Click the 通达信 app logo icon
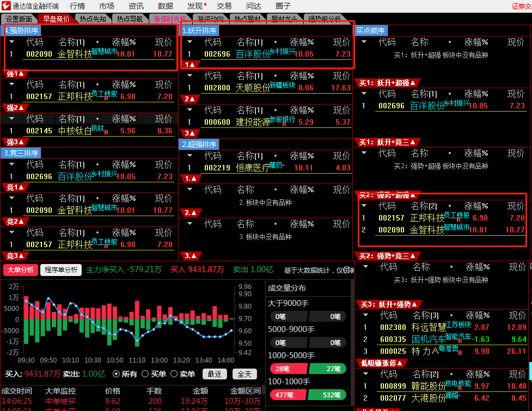Screen dimensions: 532x411 click(x=6, y=6)
